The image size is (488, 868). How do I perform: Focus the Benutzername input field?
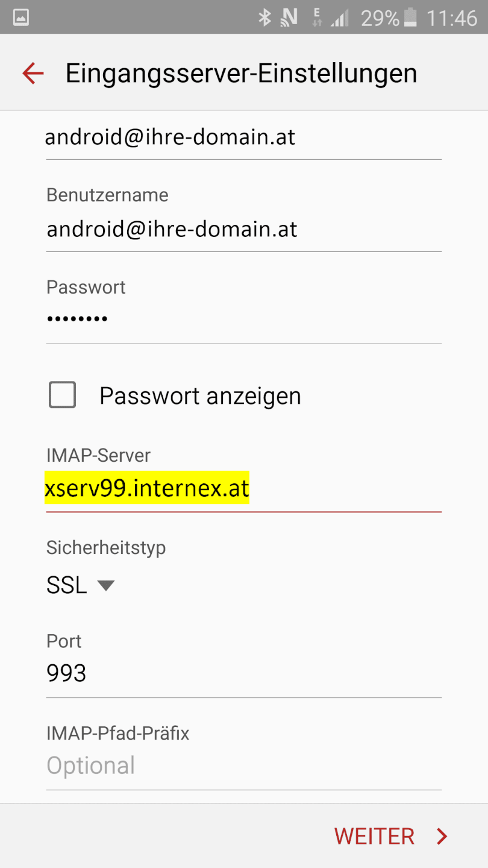click(x=243, y=230)
